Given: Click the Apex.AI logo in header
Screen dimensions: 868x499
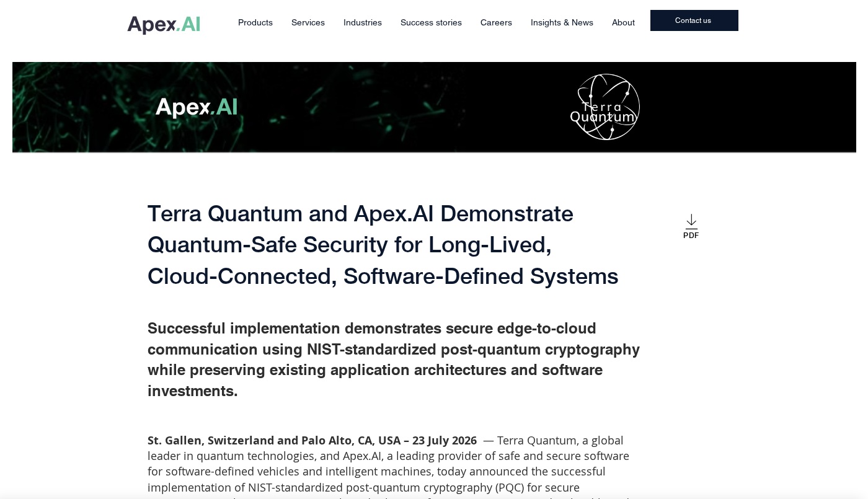Looking at the screenshot, I should [x=164, y=24].
